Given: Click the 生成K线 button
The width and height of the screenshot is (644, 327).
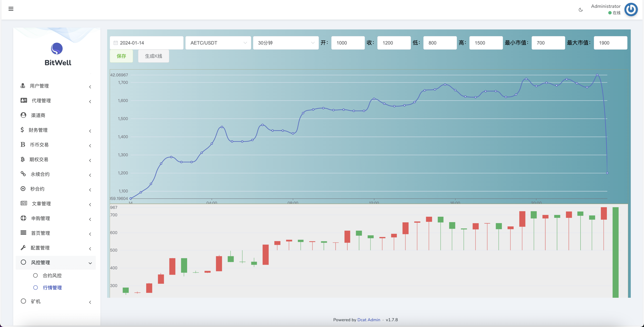Looking at the screenshot, I should 154,56.
